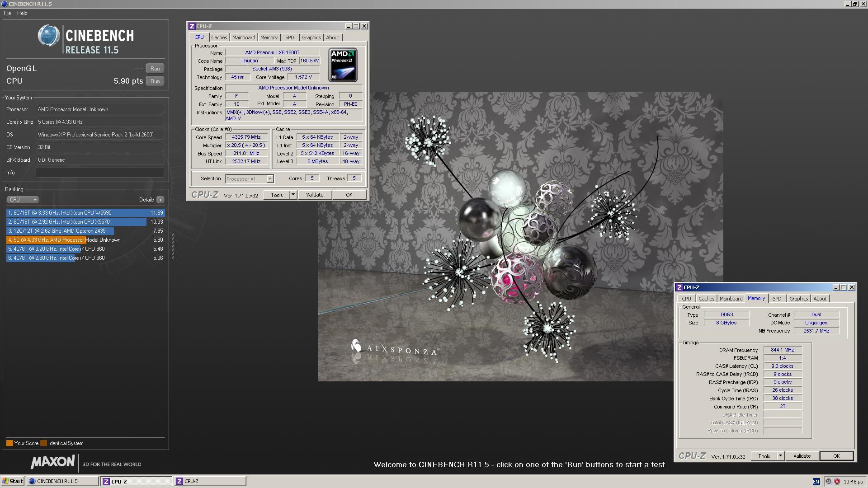Switch to Caches tab in upper CPU-Z window
868x488 pixels.
click(x=219, y=38)
